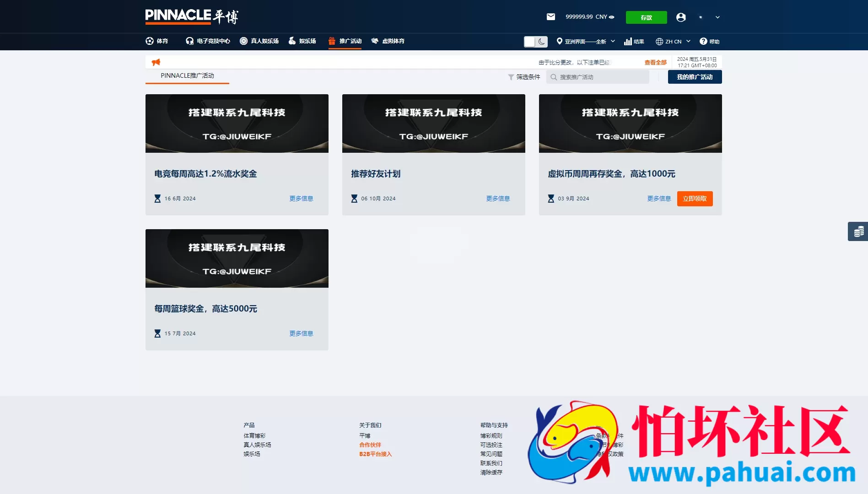Expand the ZH CN language dropdown
Image resolution: width=868 pixels, height=494 pixels.
[673, 42]
